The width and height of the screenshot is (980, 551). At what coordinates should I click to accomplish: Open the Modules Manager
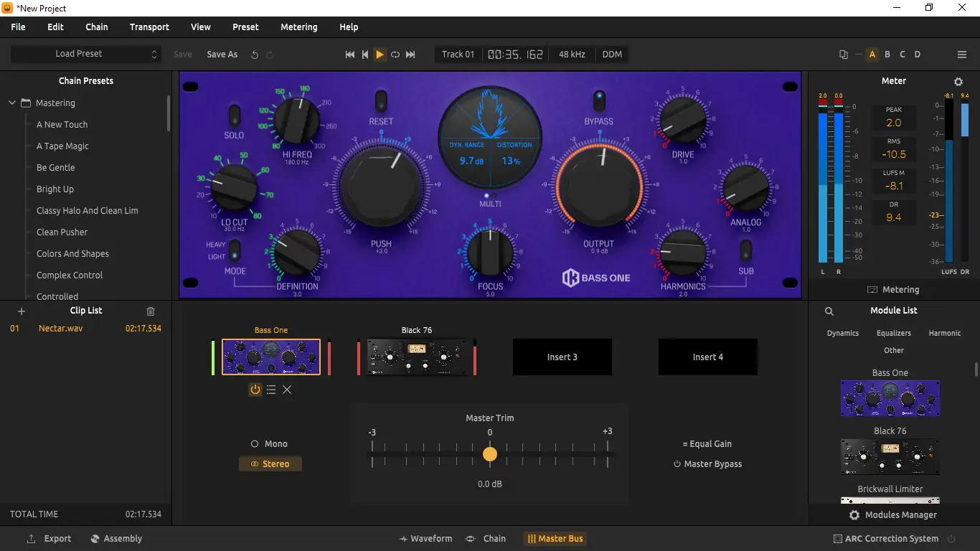[893, 515]
